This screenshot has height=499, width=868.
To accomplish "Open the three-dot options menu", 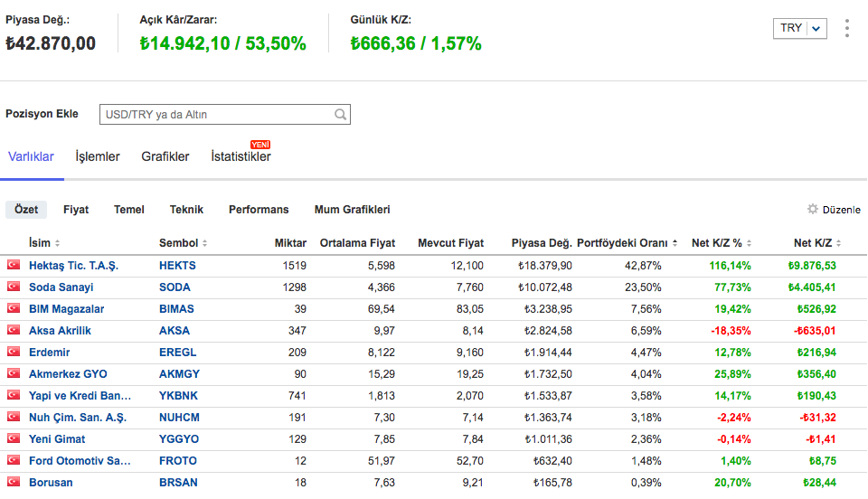I will 846,28.
